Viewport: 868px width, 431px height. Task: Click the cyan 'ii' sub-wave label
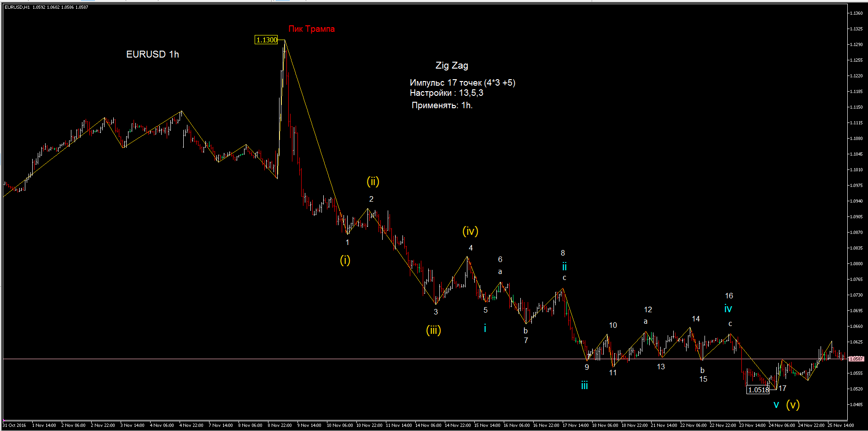[564, 267]
